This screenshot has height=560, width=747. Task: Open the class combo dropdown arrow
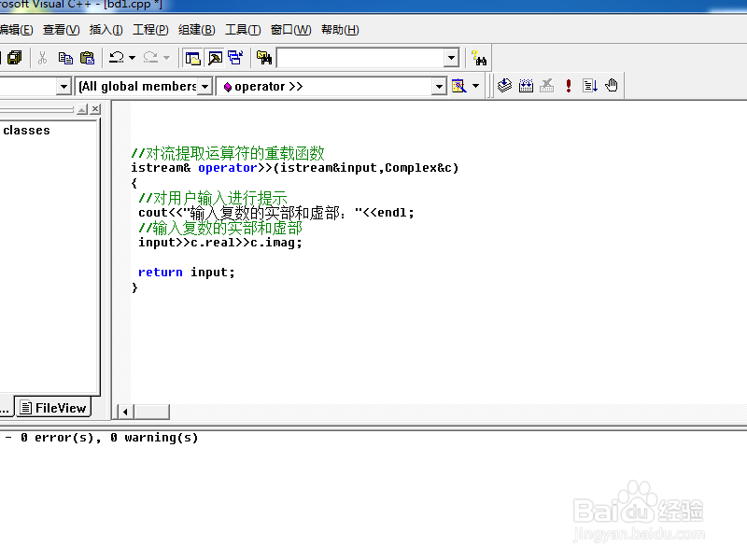click(x=63, y=87)
